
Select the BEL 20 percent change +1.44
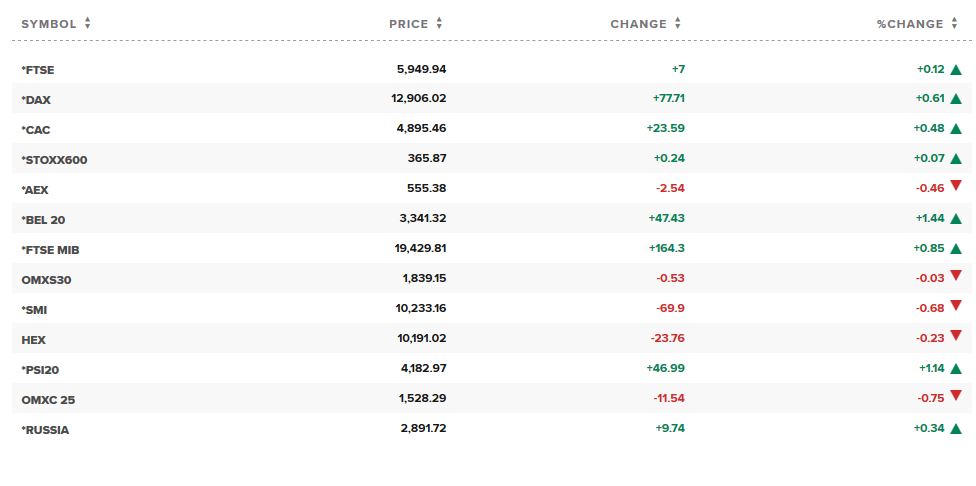(929, 218)
